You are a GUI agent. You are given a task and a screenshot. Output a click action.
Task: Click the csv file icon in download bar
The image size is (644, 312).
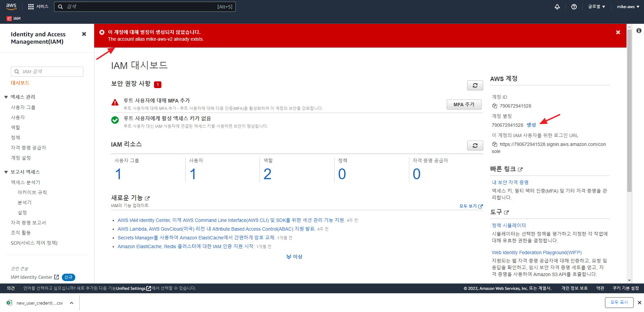coord(9,303)
